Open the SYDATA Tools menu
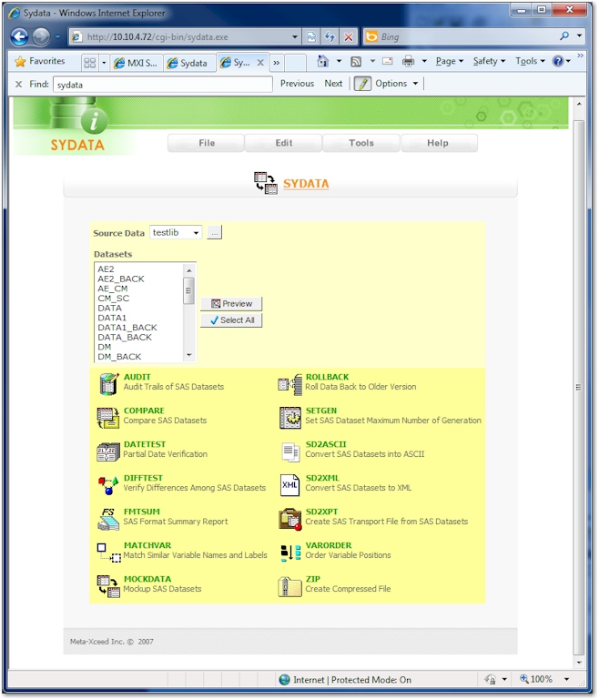This screenshot has width=599, height=700. tap(361, 143)
